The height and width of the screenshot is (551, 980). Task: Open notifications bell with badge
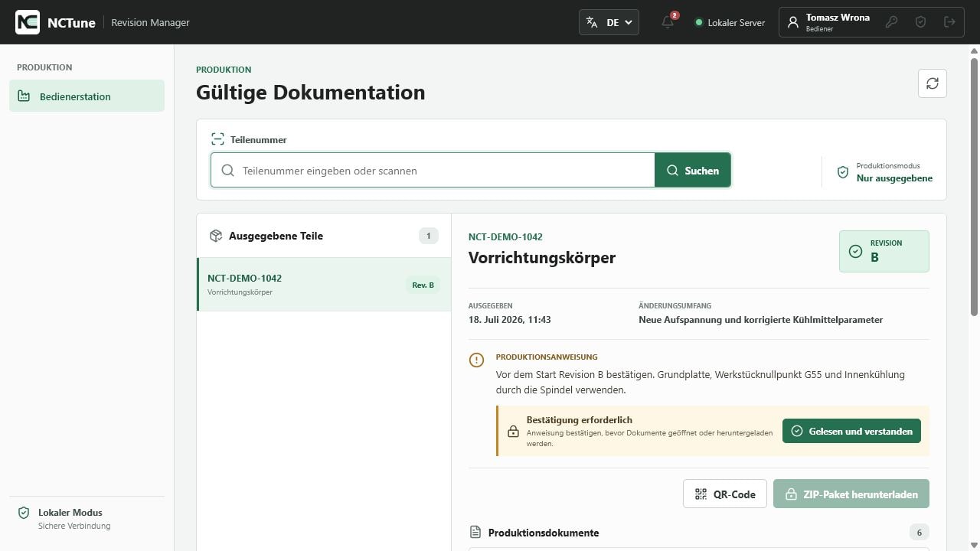pos(668,22)
